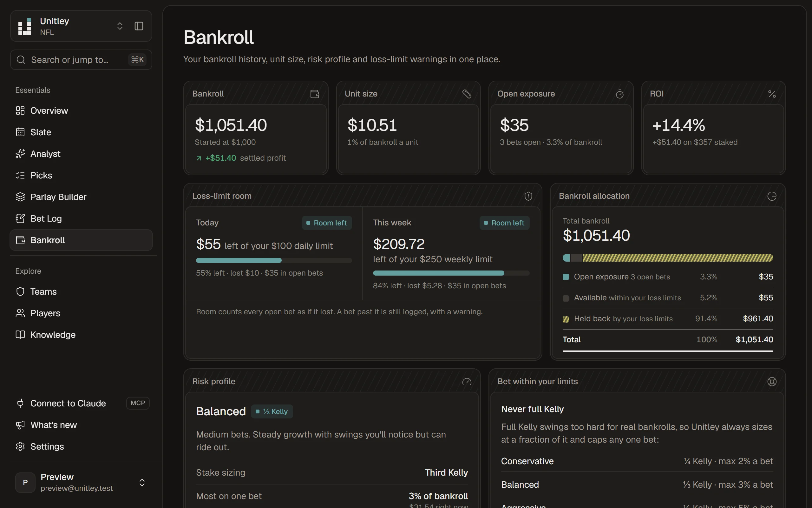This screenshot has height=508, width=812.
Task: Open the Knowledge section
Action: point(81,335)
